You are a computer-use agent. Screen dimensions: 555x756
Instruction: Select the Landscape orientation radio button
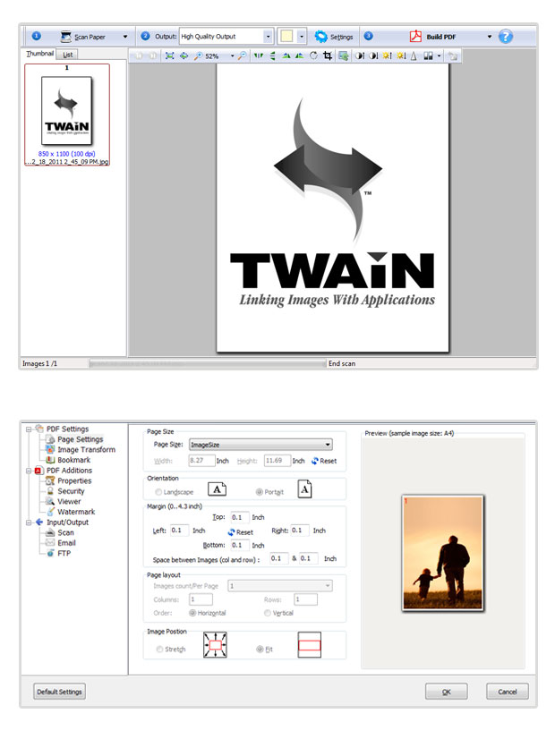point(159,492)
